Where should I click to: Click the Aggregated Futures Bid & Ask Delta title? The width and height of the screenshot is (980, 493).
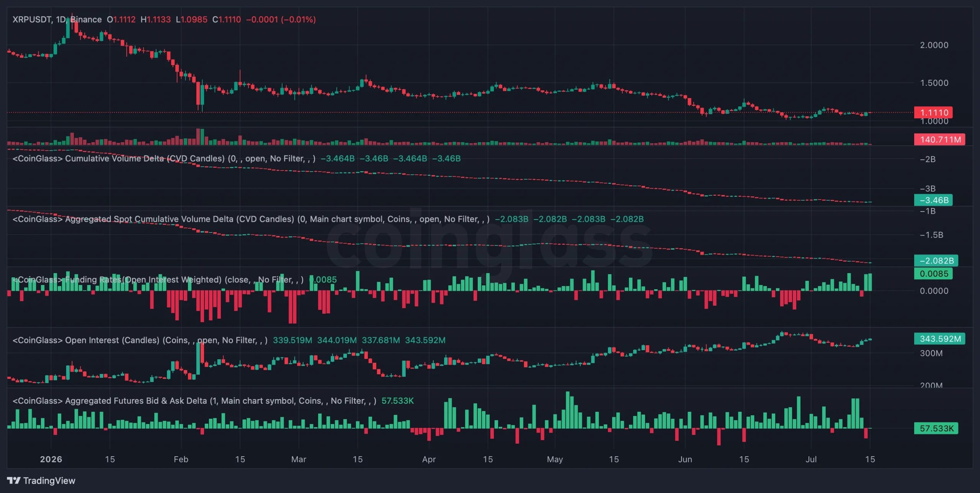pos(194,401)
